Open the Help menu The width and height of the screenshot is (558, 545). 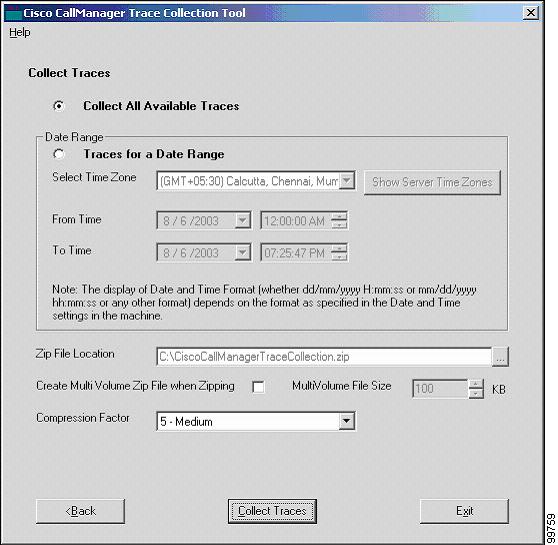tap(20, 32)
